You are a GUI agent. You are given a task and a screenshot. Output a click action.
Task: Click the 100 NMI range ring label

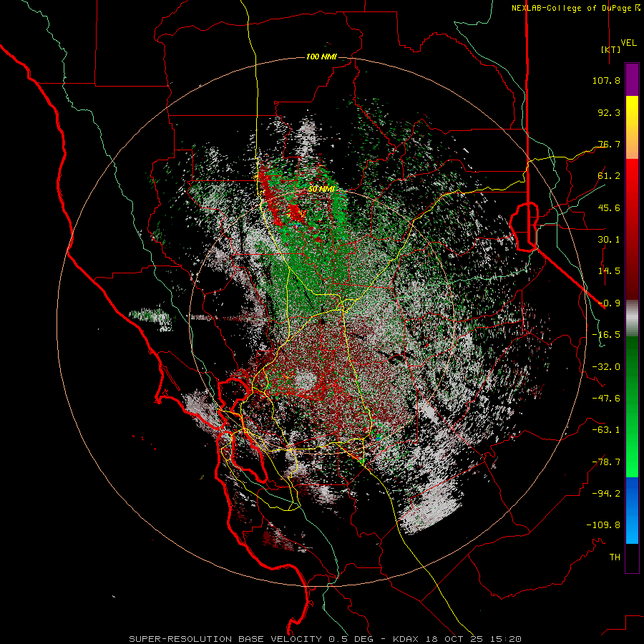pos(321,57)
